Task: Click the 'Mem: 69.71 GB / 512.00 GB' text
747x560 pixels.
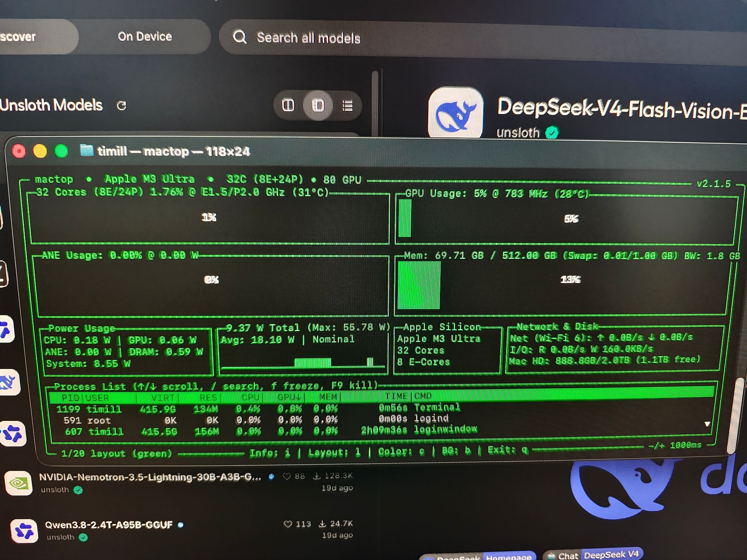Action: tap(481, 255)
